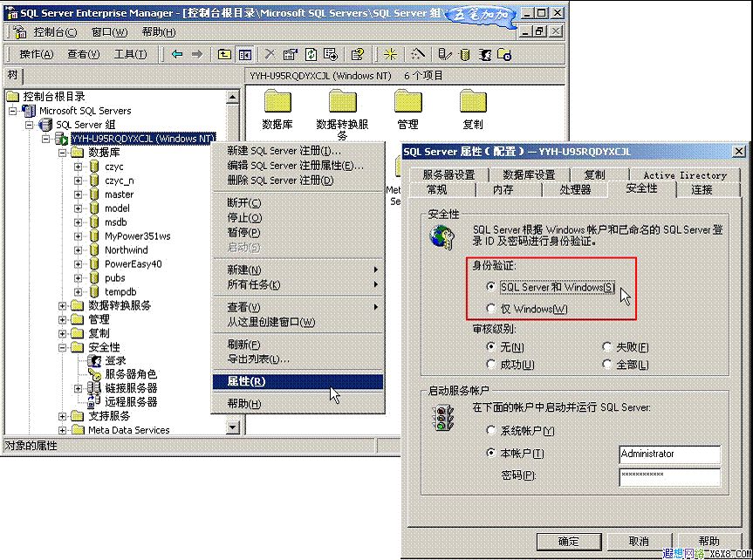Viewport: 753px width, 560px height.
Task: Switch to the 内存 tab
Action: (x=503, y=189)
